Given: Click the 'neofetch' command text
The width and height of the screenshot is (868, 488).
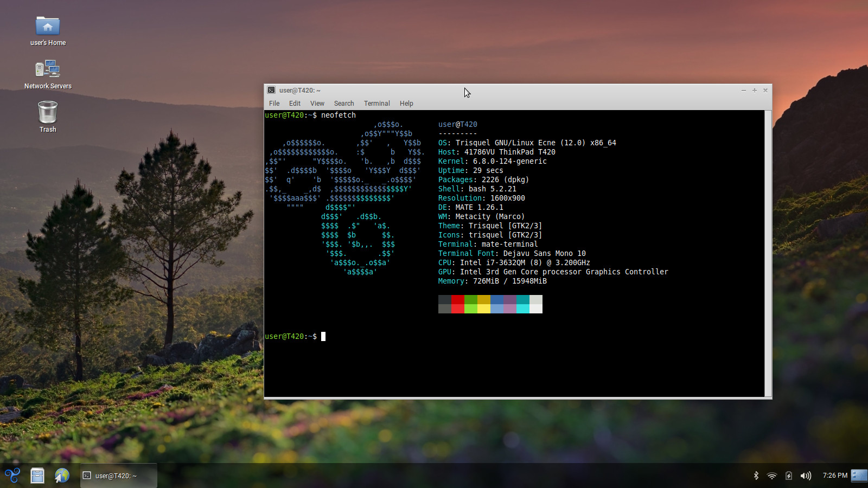Looking at the screenshot, I should (339, 115).
